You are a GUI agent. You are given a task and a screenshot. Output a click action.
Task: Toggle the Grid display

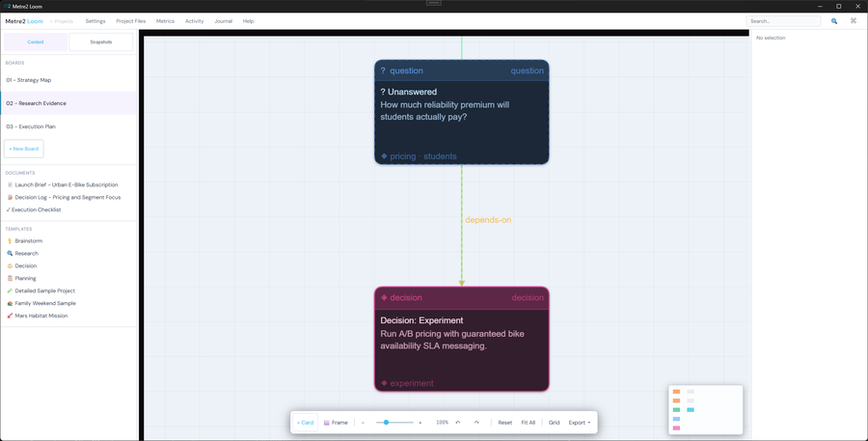[555, 423]
